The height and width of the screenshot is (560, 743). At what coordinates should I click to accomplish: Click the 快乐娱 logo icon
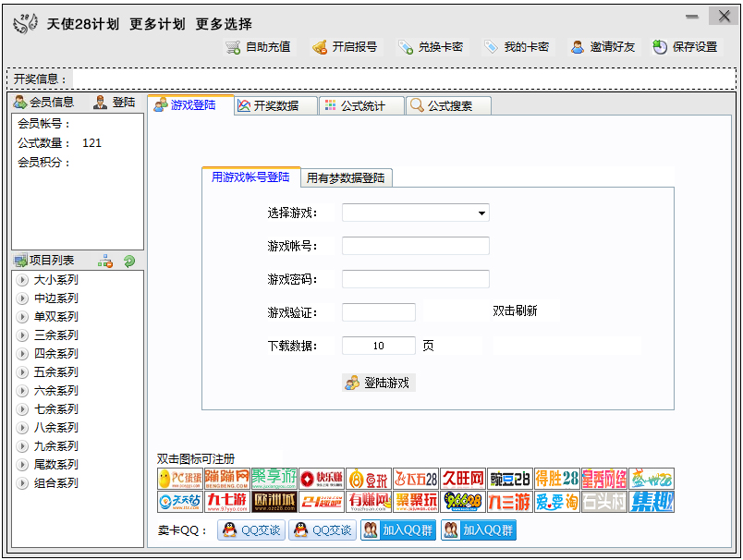322,479
